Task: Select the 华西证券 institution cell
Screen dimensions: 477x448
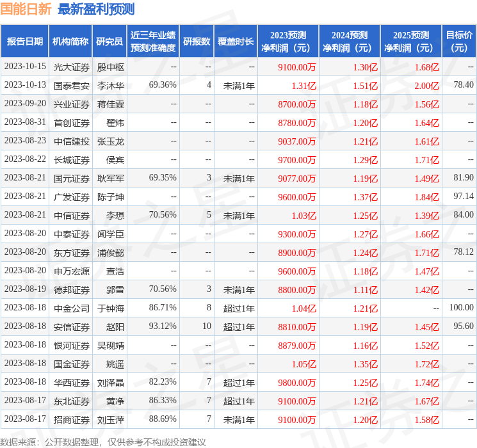Action: (72, 383)
